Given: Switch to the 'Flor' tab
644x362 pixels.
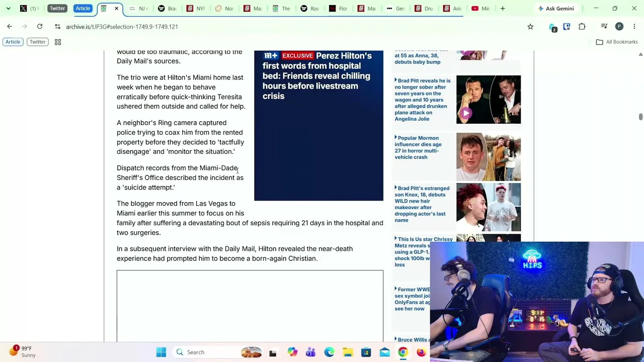Looking at the screenshot, I should [338, 9].
